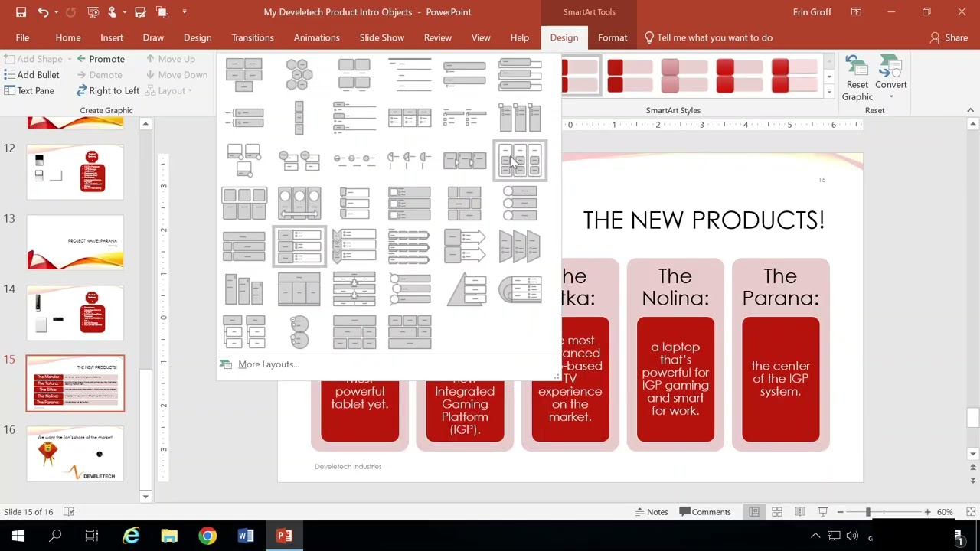Open the Insert tab

coord(111,37)
